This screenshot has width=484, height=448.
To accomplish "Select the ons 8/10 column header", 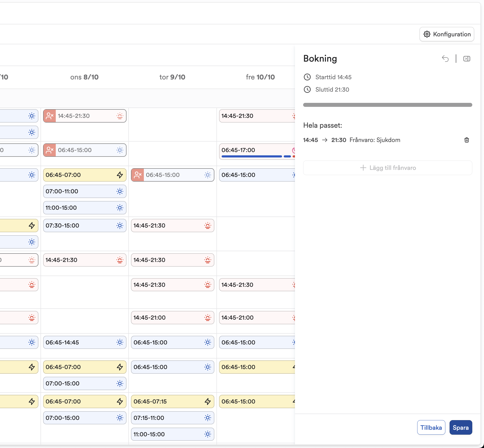I will pyautogui.click(x=84, y=77).
